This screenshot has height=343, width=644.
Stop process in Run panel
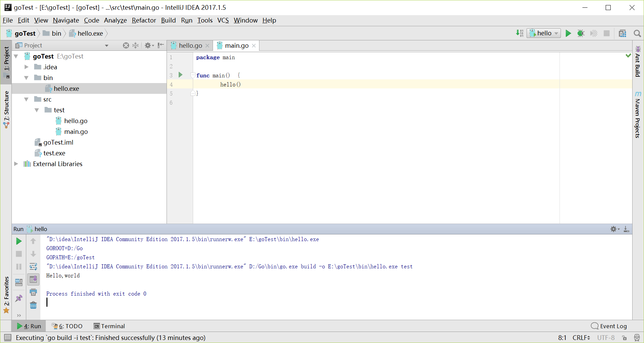click(x=19, y=254)
